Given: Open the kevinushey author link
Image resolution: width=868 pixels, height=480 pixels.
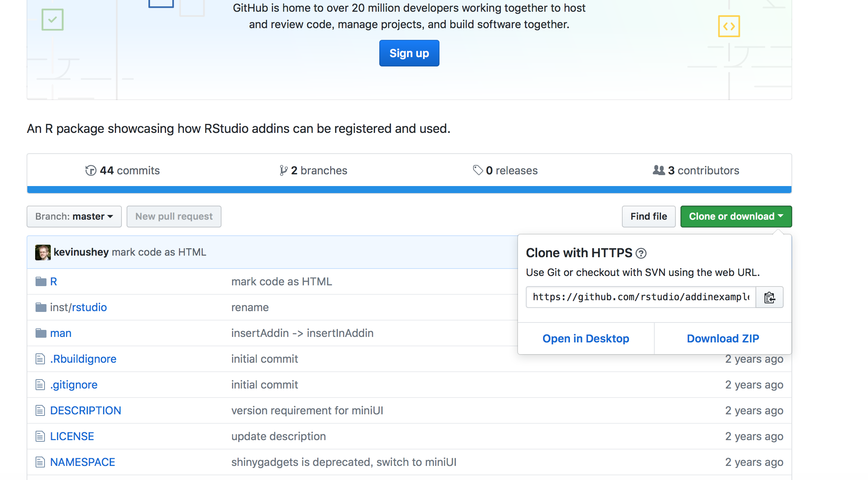Looking at the screenshot, I should 81,252.
